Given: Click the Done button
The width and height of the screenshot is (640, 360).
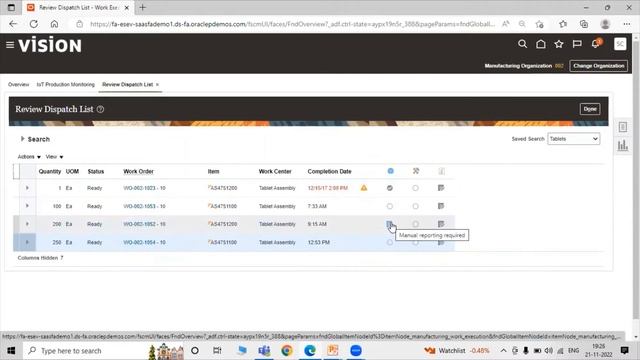Looking at the screenshot, I should click(590, 109).
